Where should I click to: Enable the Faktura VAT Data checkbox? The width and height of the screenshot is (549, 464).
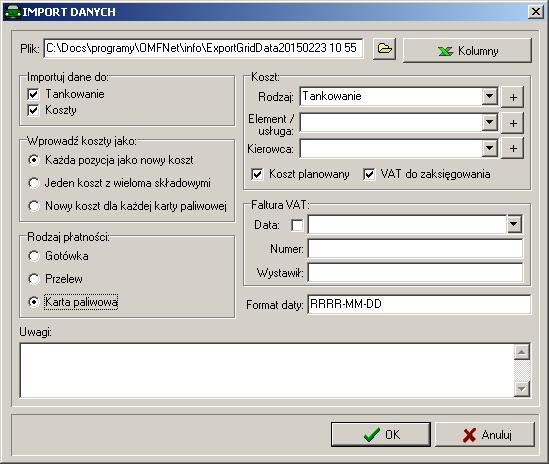click(x=297, y=225)
